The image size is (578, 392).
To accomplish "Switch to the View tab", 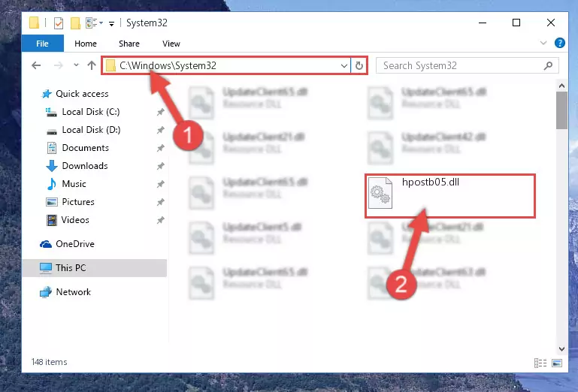I will [171, 44].
